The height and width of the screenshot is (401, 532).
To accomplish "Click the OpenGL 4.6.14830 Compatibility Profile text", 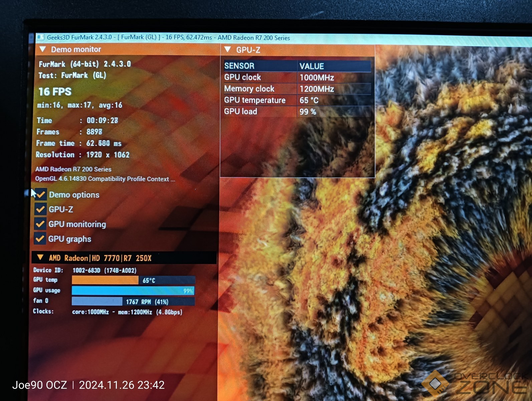I will tap(105, 179).
